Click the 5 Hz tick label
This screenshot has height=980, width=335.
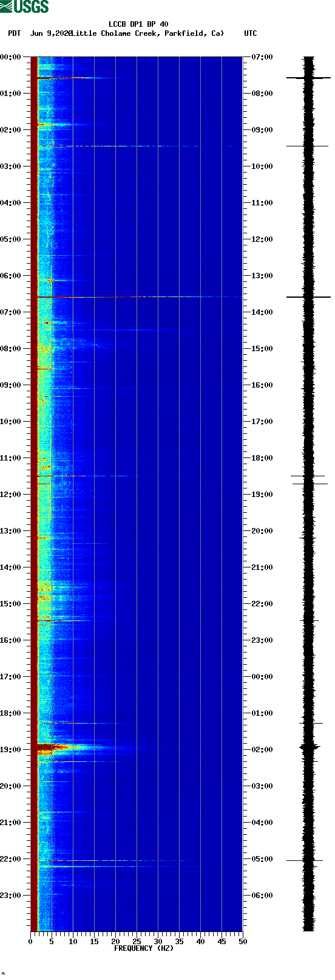pyautogui.click(x=52, y=942)
